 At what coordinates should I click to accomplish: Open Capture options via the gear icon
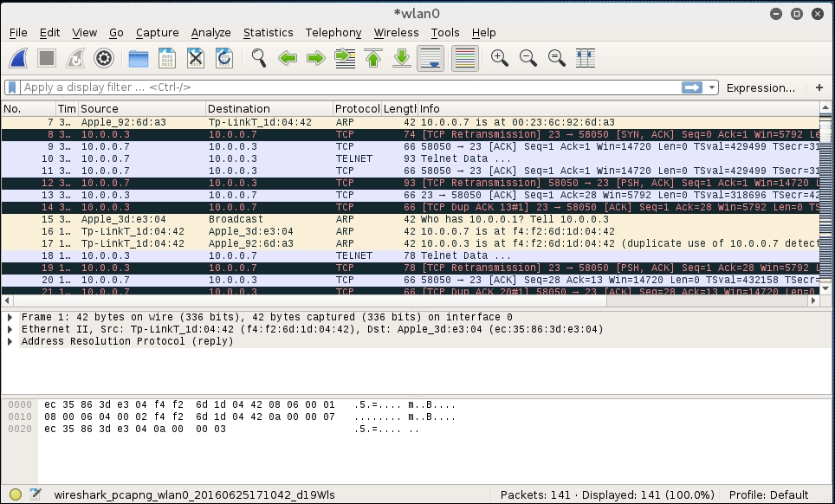104,58
